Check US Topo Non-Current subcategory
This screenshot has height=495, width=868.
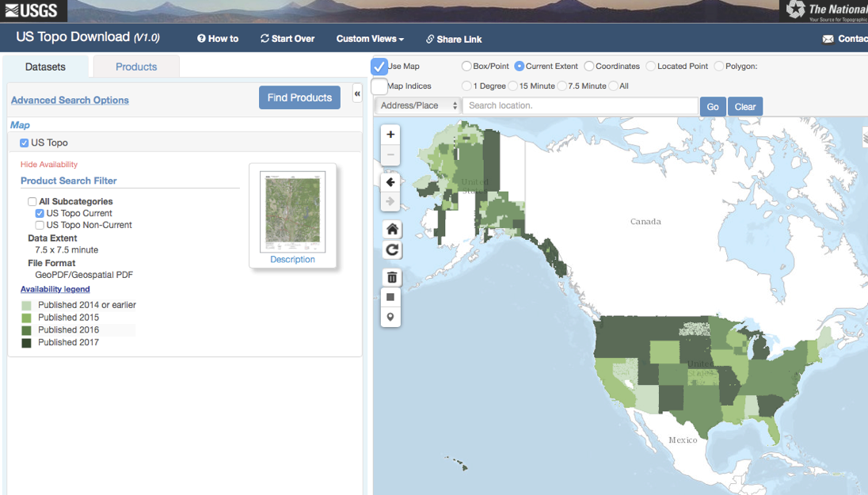40,226
